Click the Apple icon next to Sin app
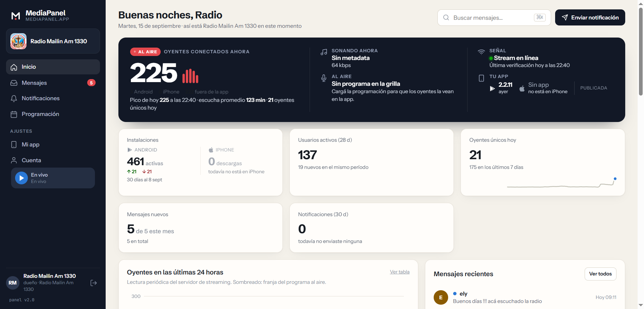644x309 pixels. point(522,88)
